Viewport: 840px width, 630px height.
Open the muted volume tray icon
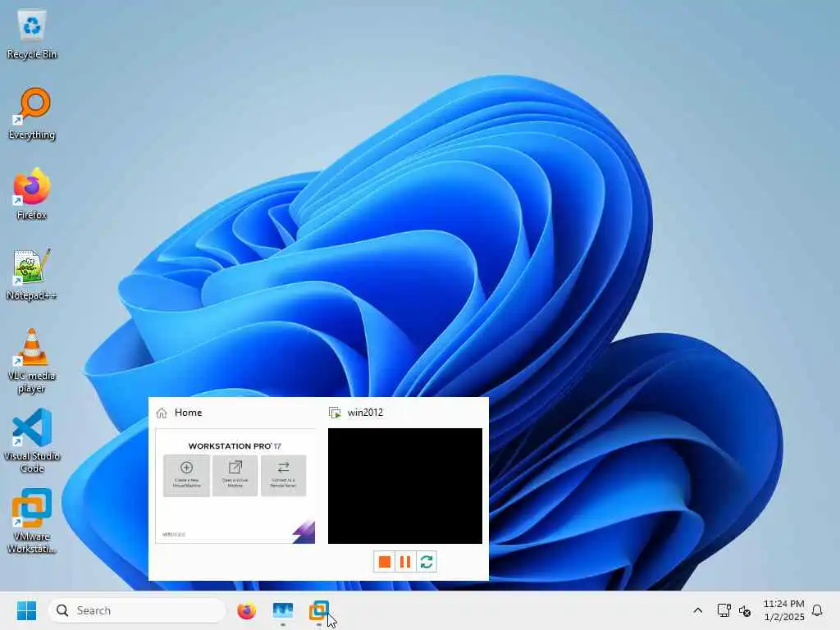pos(745,610)
